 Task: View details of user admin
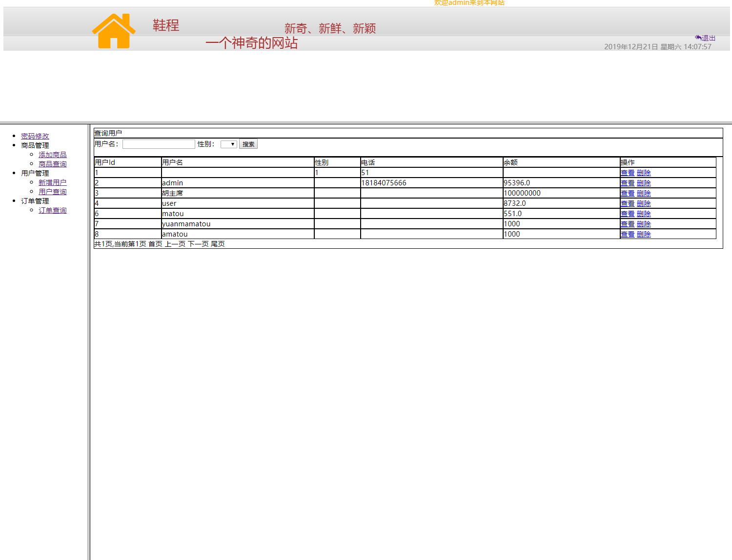[627, 182]
